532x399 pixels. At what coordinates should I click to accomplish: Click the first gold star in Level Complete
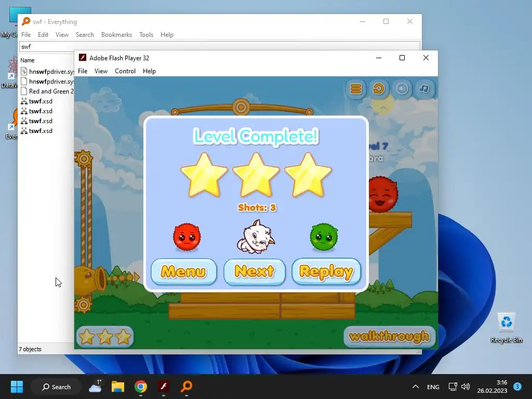coord(204,175)
